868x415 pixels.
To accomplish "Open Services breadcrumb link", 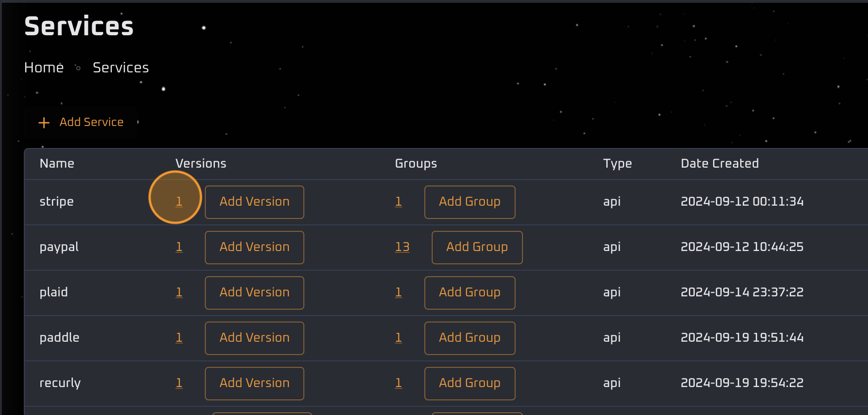I will (121, 68).
